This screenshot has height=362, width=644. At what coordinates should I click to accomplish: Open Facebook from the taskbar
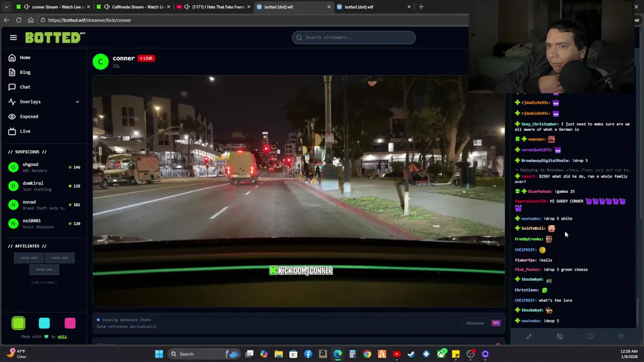point(308,354)
